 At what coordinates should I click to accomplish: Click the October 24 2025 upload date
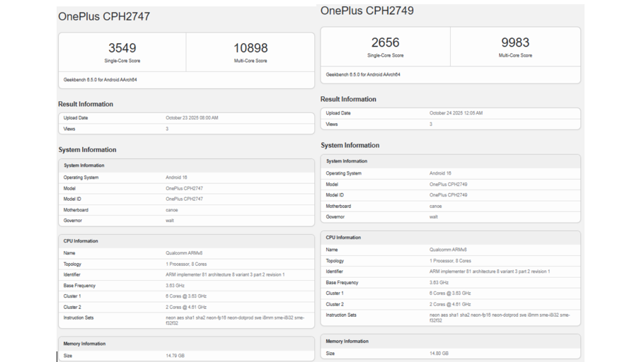click(456, 113)
